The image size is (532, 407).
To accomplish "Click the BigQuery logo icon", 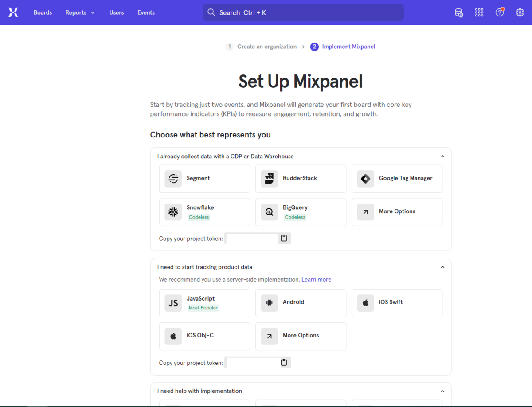I will (x=270, y=212).
